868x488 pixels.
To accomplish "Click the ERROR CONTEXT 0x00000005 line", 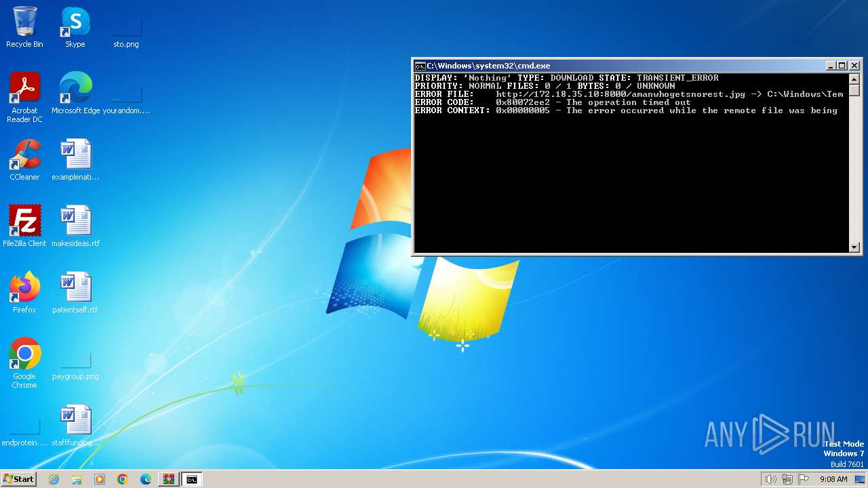I will click(626, 110).
